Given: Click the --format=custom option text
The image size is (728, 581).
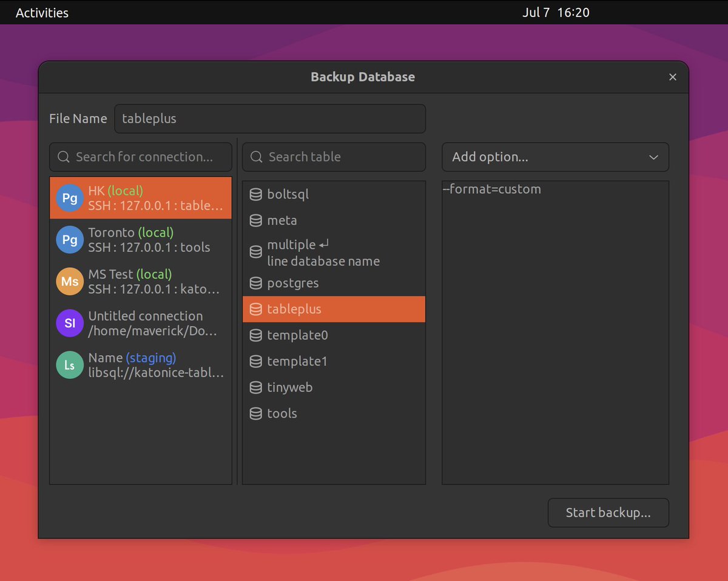Looking at the screenshot, I should click(x=492, y=189).
